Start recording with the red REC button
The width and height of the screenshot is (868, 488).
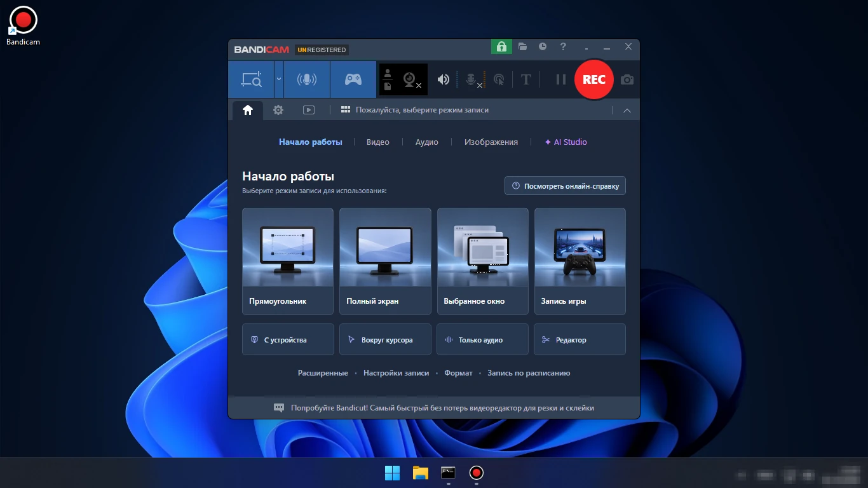pos(594,79)
